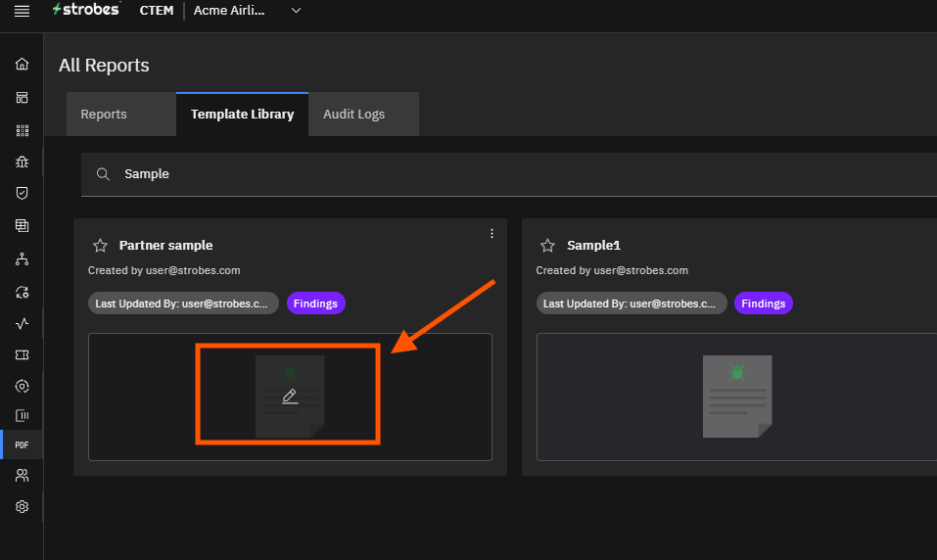Click Last Updated By chip on Sample1
The height and width of the screenshot is (560, 937).
click(x=632, y=303)
